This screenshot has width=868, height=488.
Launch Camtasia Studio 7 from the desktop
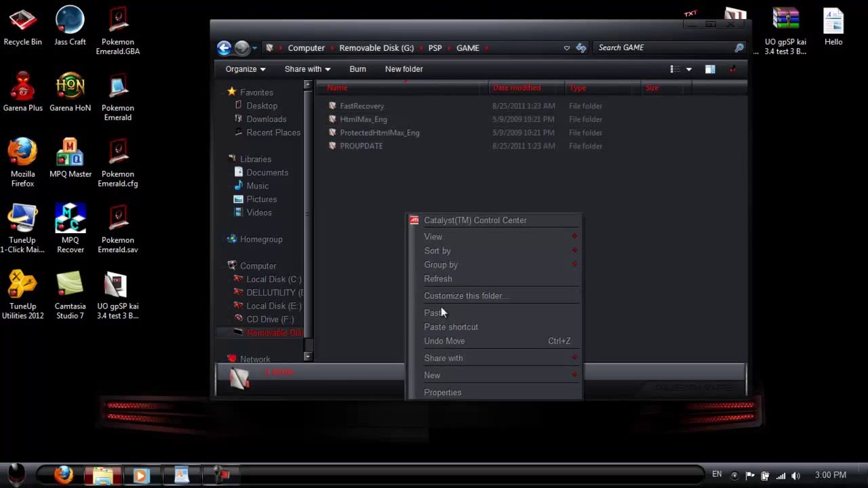click(70, 295)
